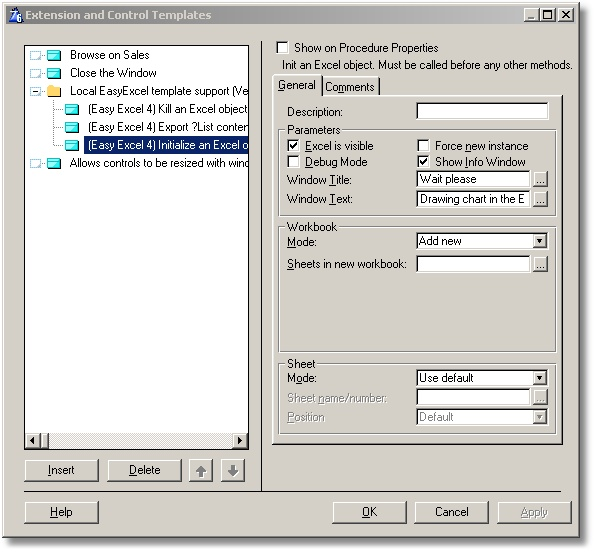
Task: Enable the Debug Mode checkbox
Action: coord(293,162)
